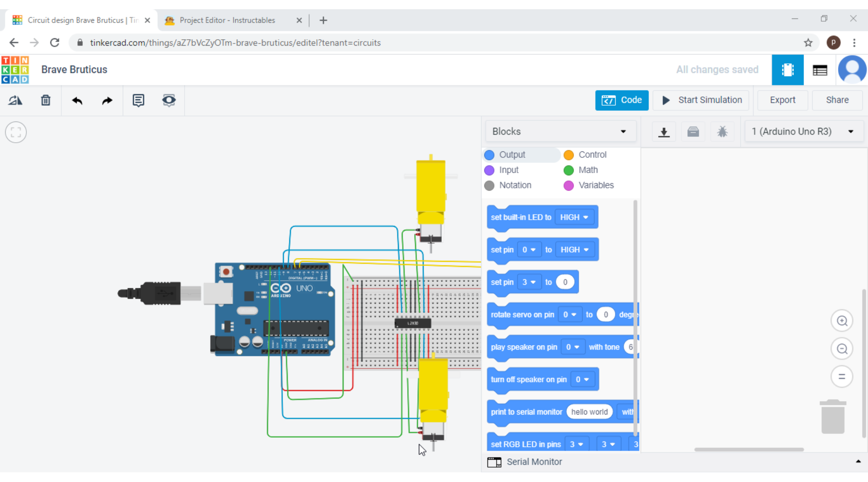868x482 pixels.
Task: Open second pin dropdown in RGB LED block
Action: click(x=608, y=444)
